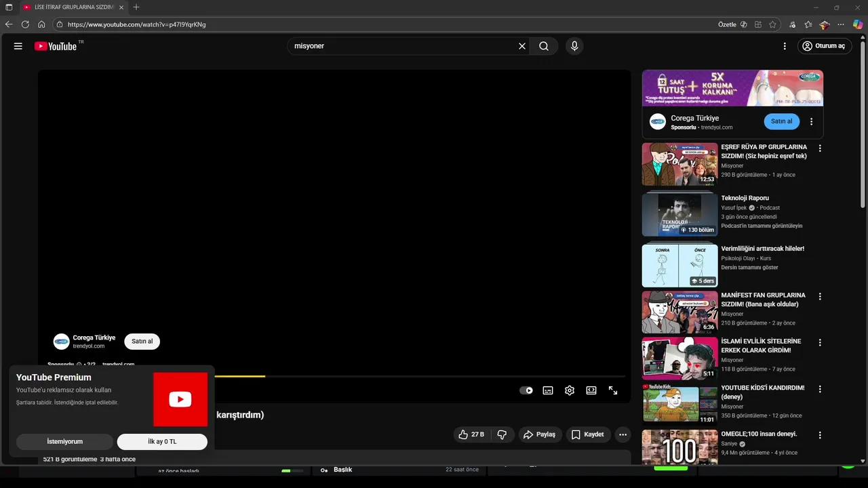Open browser home page icon

[x=41, y=24]
